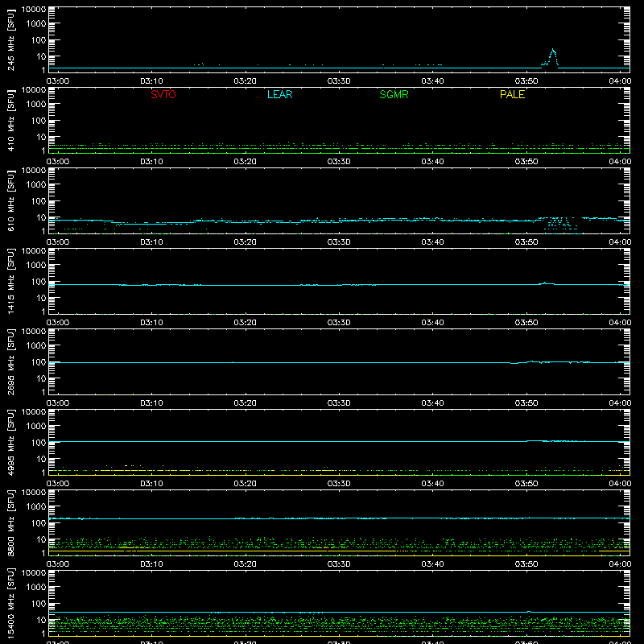Click the 04:00 tick under the 245 MHz panel
644x644 pixels.
click(x=620, y=81)
